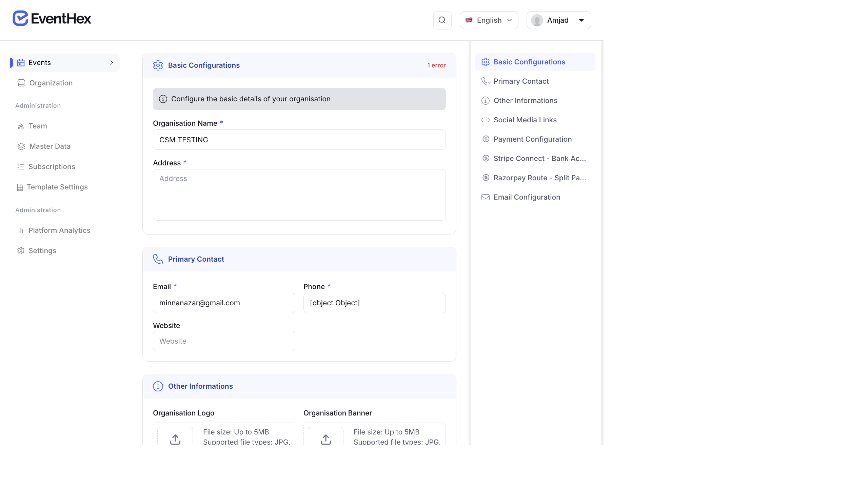The width and height of the screenshot is (868, 488).
Task: Select the Platform Analytics chart icon
Action: pyautogui.click(x=21, y=230)
